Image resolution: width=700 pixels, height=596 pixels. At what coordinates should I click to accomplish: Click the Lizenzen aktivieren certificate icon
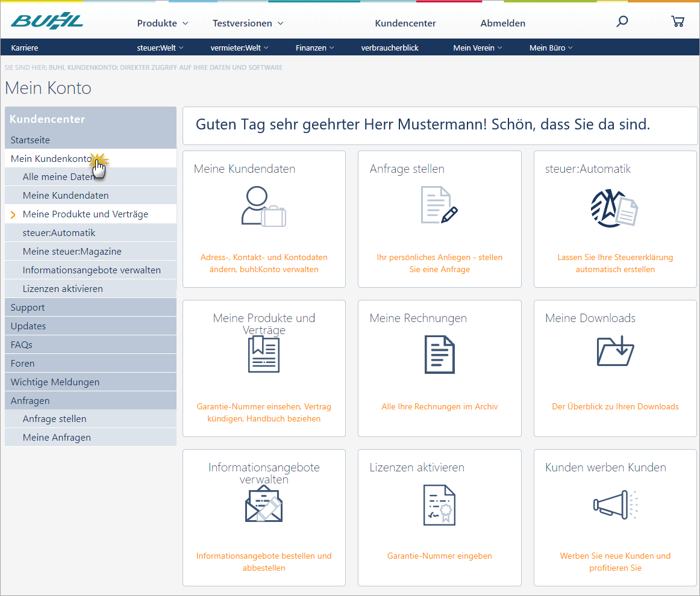click(x=439, y=504)
